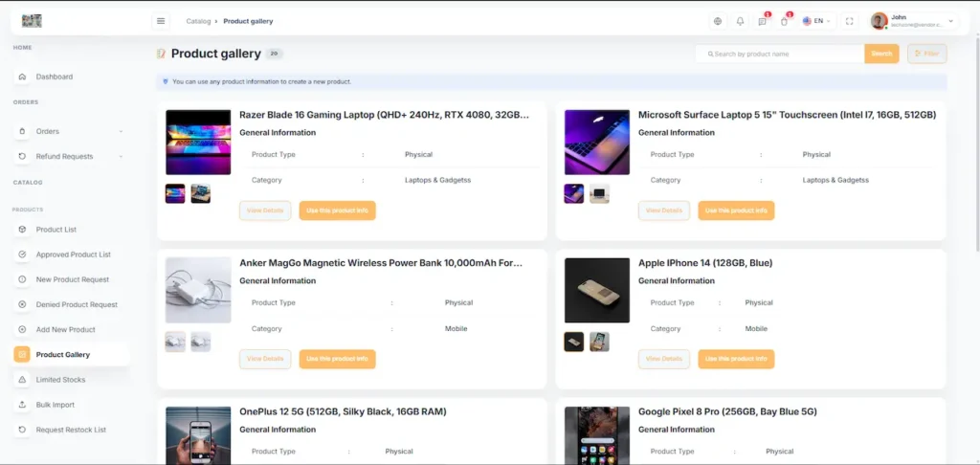This screenshot has height=465, width=980.
Task: View Details for Microsoft Surface Laptop 5
Action: tap(664, 210)
